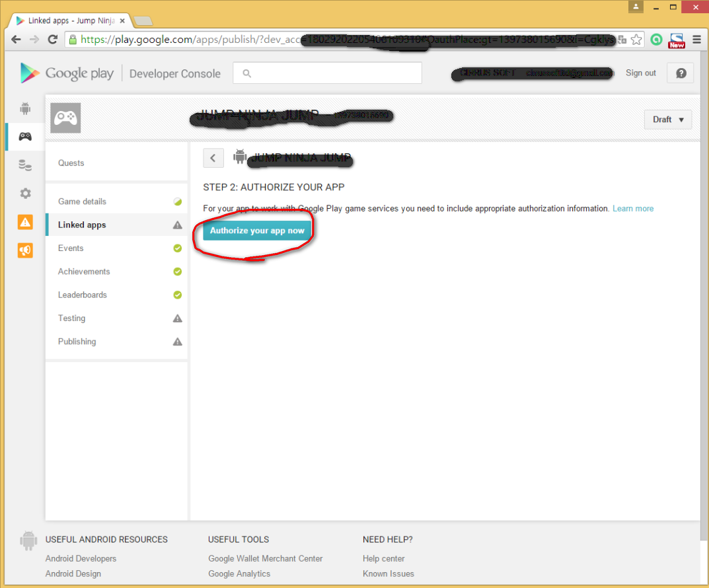
Task: Open Android Design link
Action: coord(73,573)
